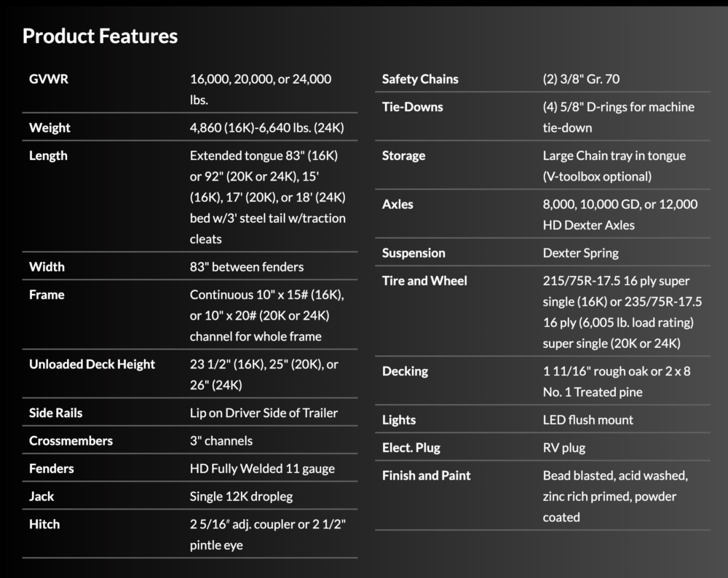The width and height of the screenshot is (728, 578).
Task: Click the Crossmembers row label
Action: (x=71, y=440)
